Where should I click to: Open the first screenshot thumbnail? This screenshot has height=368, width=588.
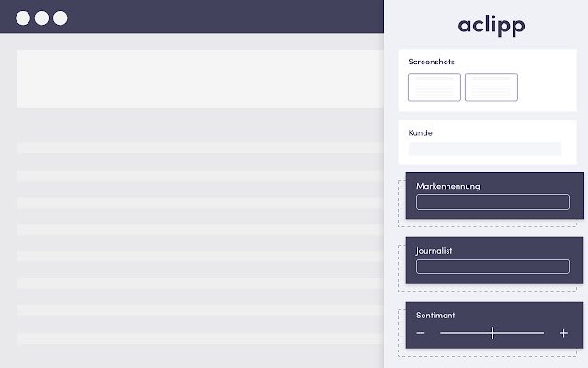[435, 87]
